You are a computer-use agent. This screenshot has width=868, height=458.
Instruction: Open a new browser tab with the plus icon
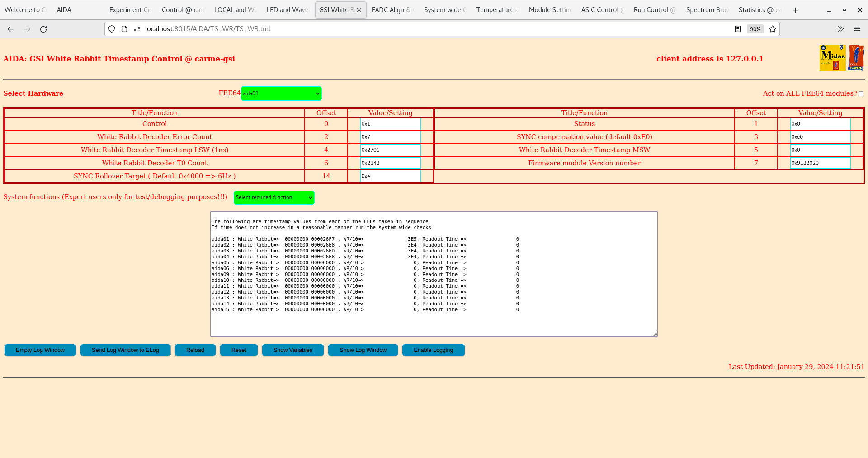click(x=795, y=10)
